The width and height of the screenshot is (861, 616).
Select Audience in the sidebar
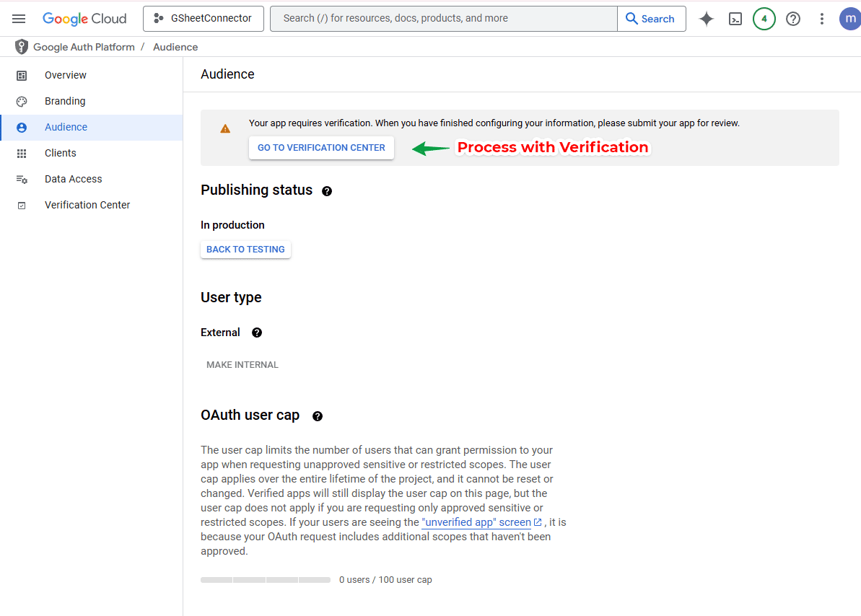pyautogui.click(x=92, y=128)
